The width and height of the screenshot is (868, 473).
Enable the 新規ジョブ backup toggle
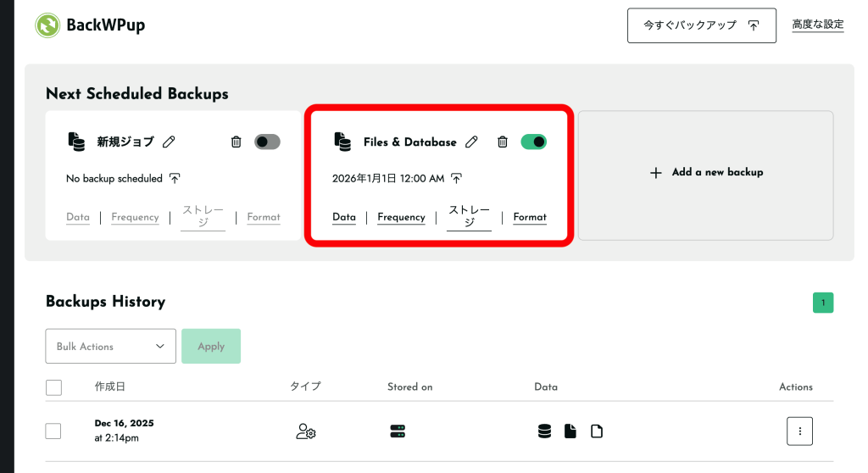click(267, 142)
